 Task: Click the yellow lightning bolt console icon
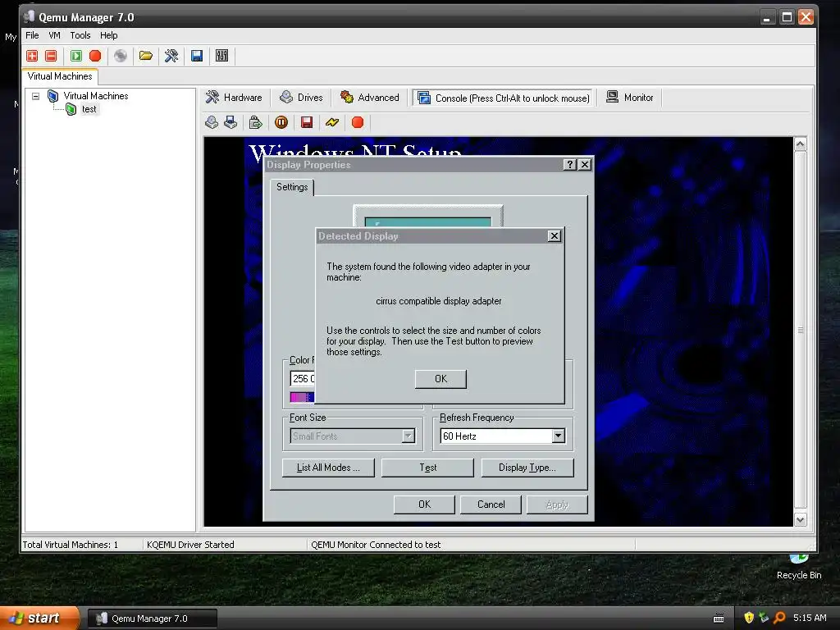[332, 123]
